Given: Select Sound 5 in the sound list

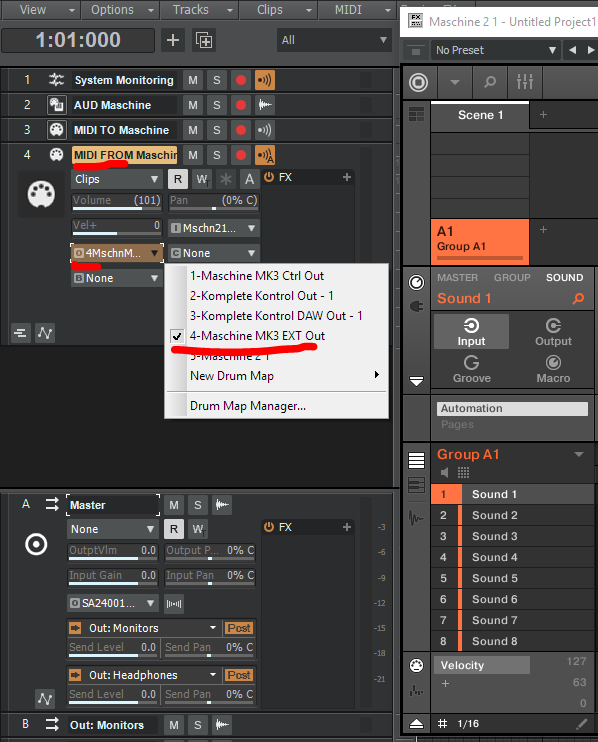Looking at the screenshot, I should (x=512, y=578).
